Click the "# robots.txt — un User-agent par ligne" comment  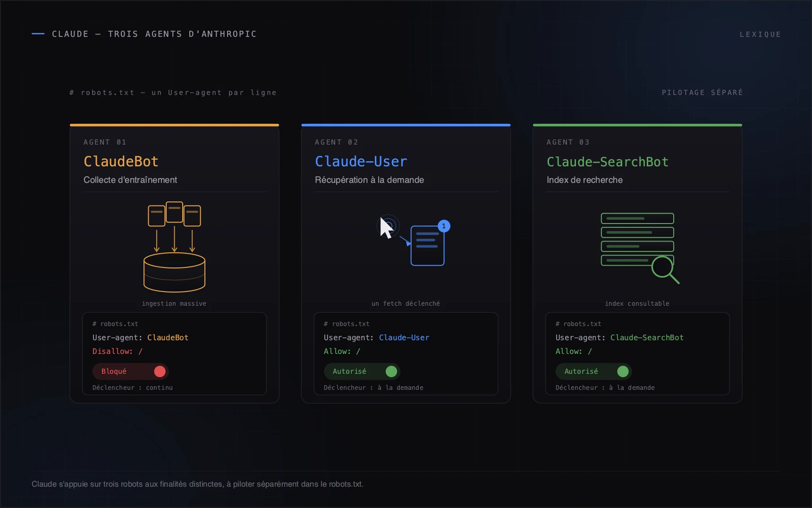point(173,93)
